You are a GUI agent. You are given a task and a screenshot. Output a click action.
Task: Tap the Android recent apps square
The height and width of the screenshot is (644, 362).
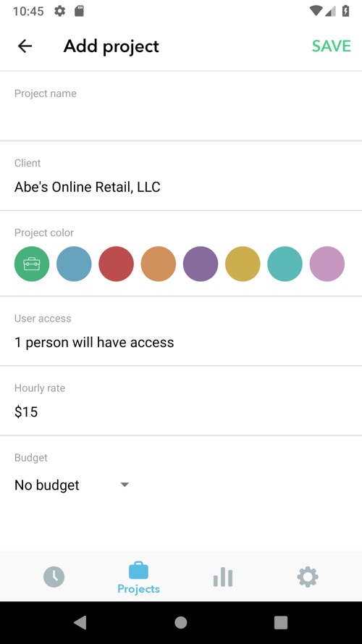point(281,623)
